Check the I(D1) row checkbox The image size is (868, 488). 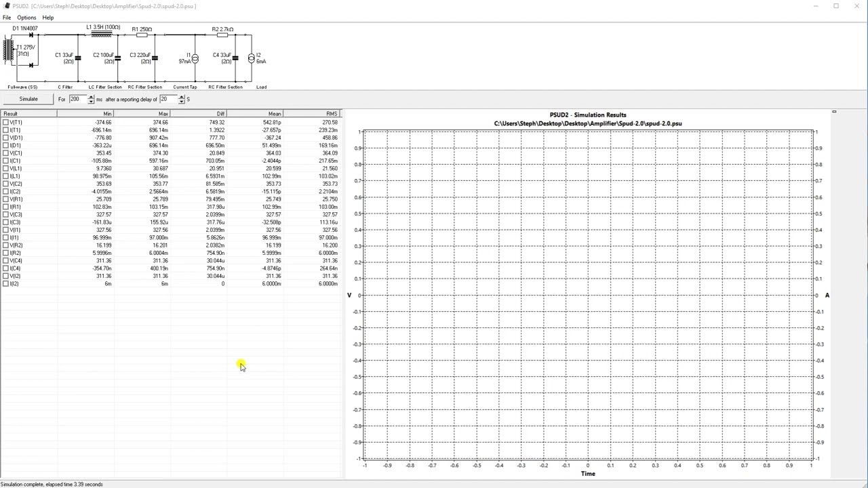point(6,146)
